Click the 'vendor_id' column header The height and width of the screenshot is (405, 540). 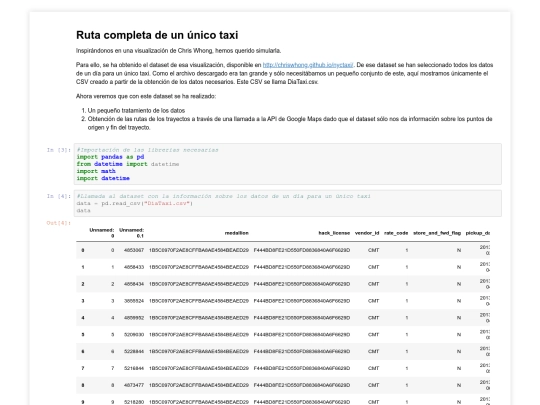coord(367,233)
